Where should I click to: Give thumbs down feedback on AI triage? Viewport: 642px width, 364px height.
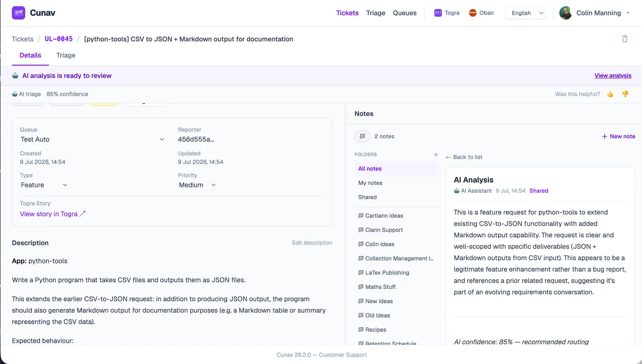coord(625,94)
